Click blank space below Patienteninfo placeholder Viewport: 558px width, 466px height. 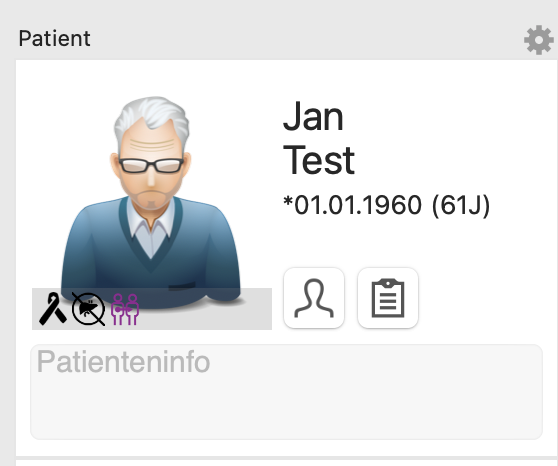286,408
